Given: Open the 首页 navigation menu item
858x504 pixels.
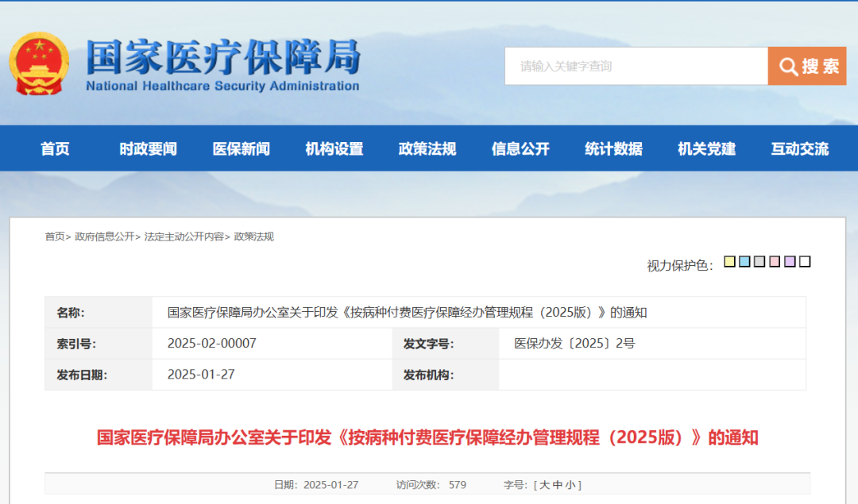Looking at the screenshot, I should 56,148.
